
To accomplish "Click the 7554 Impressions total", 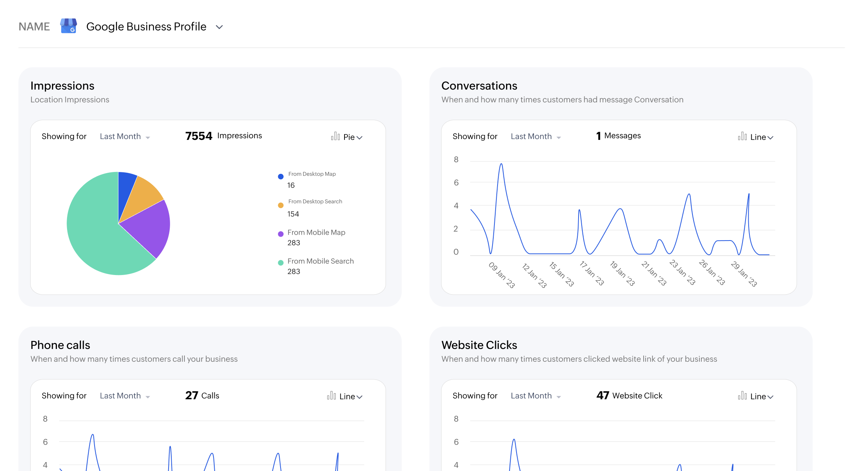I will click(x=224, y=136).
